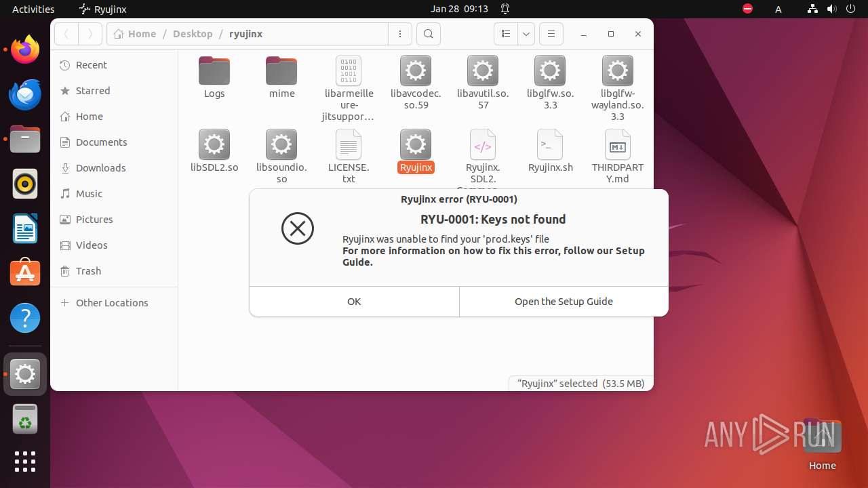Open the Home desktop icon

click(x=822, y=443)
